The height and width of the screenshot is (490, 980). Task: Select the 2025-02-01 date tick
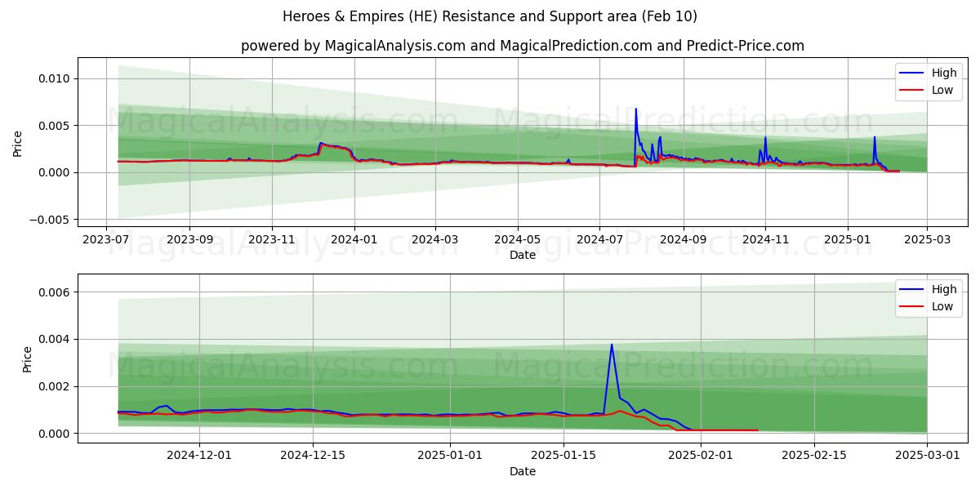[701, 456]
